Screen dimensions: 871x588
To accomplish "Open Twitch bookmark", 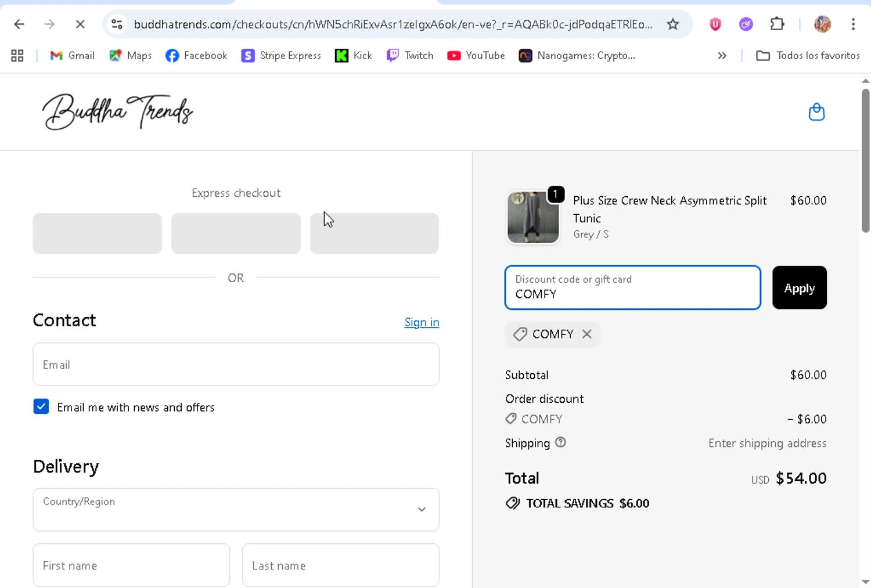I will (x=410, y=56).
